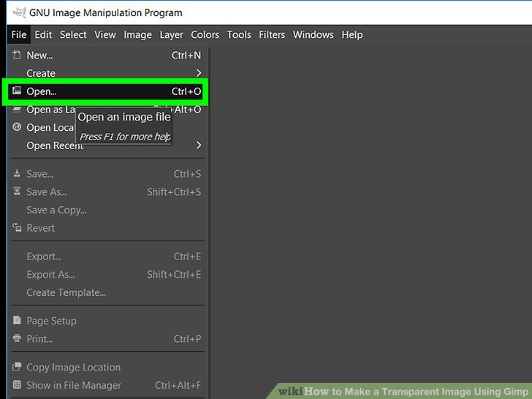Viewport: 532px width, 399px height.
Task: Click the Ctrl+O shortcut text
Action: pyautogui.click(x=186, y=91)
